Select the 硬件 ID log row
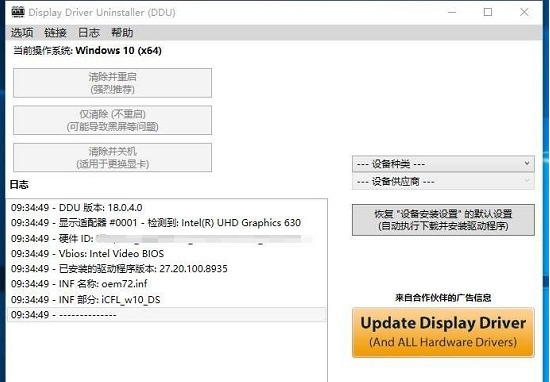 point(167,239)
